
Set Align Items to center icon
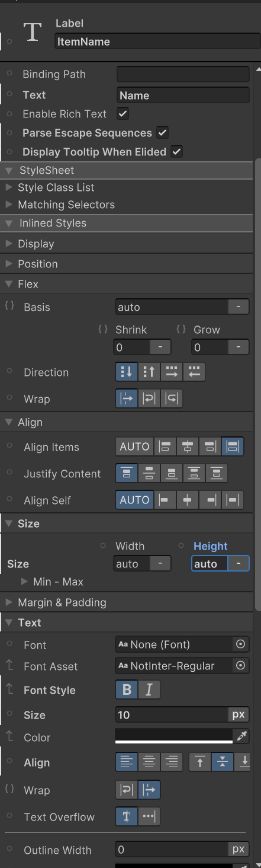(188, 446)
